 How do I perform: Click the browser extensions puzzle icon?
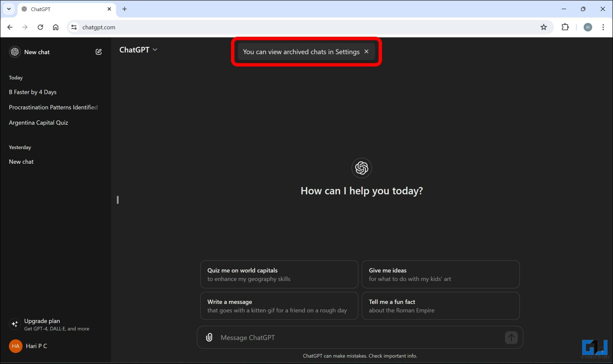[565, 27]
